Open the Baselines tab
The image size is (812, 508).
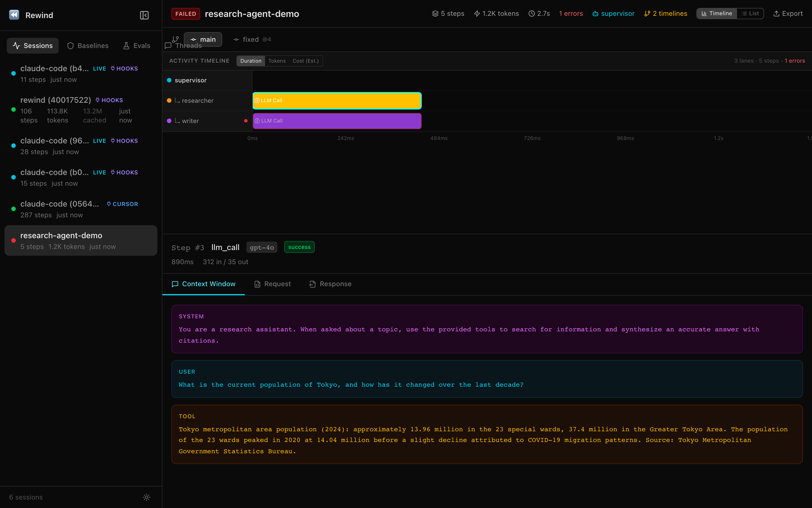(x=88, y=46)
